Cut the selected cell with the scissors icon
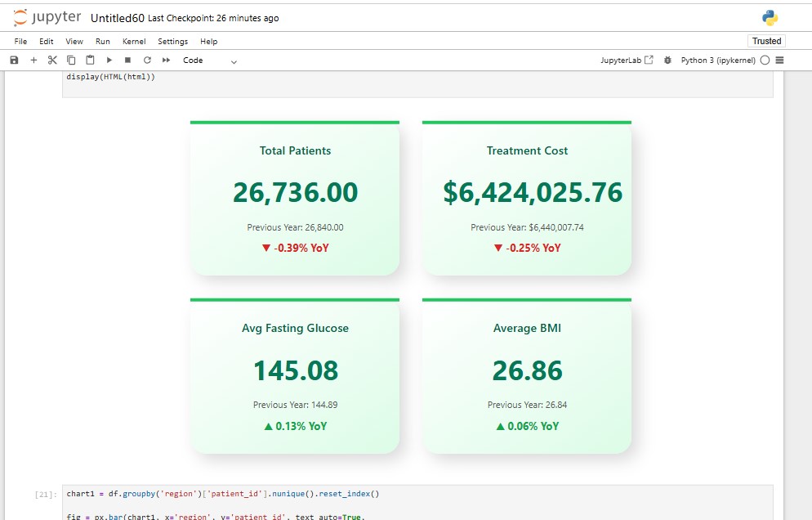The image size is (812, 520). click(52, 61)
